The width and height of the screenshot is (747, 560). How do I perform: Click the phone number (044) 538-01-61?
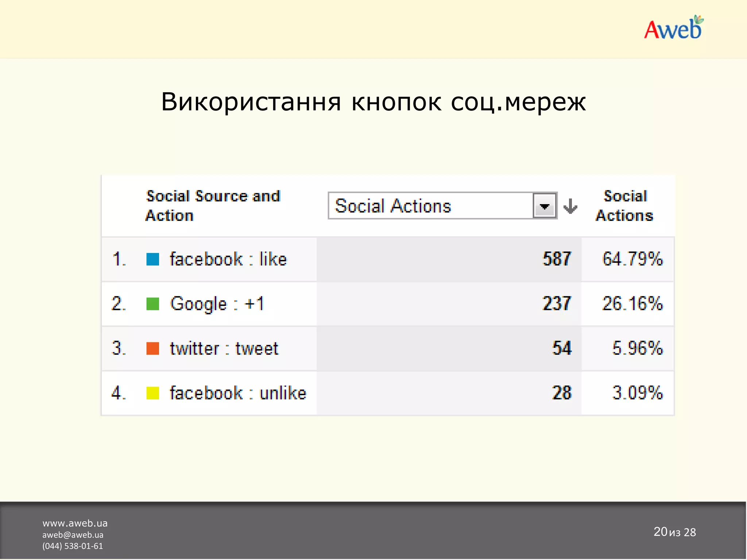73,546
